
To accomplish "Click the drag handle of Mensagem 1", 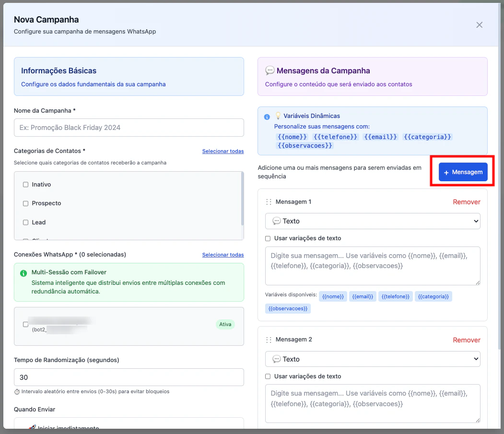I will [x=269, y=202].
